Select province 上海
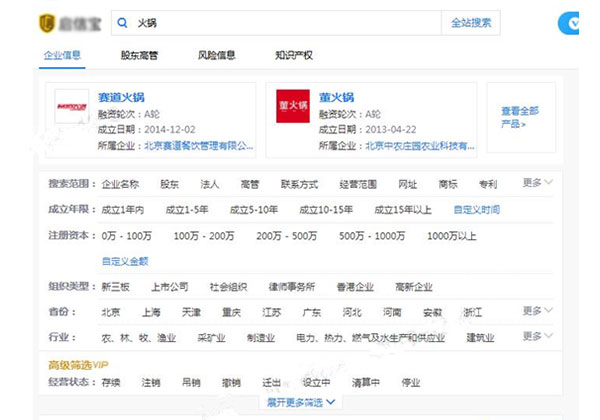Screen dimensions: 600x420 click(x=151, y=313)
